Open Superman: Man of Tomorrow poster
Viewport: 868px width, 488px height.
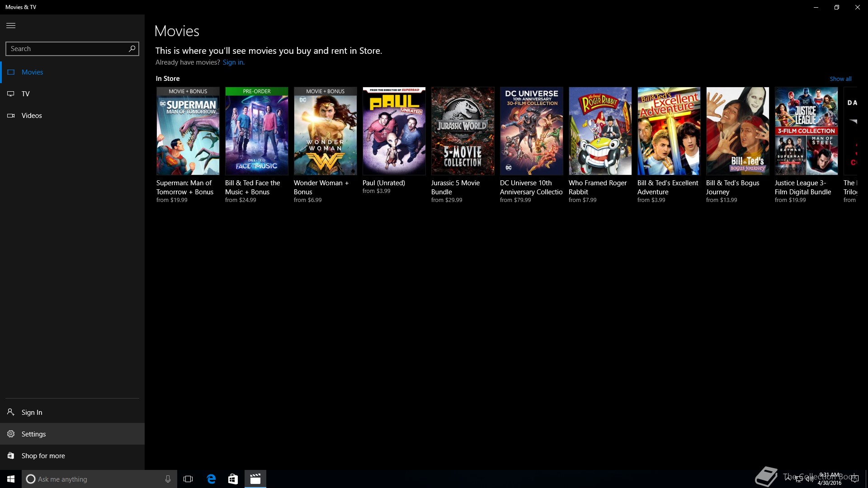click(x=188, y=131)
